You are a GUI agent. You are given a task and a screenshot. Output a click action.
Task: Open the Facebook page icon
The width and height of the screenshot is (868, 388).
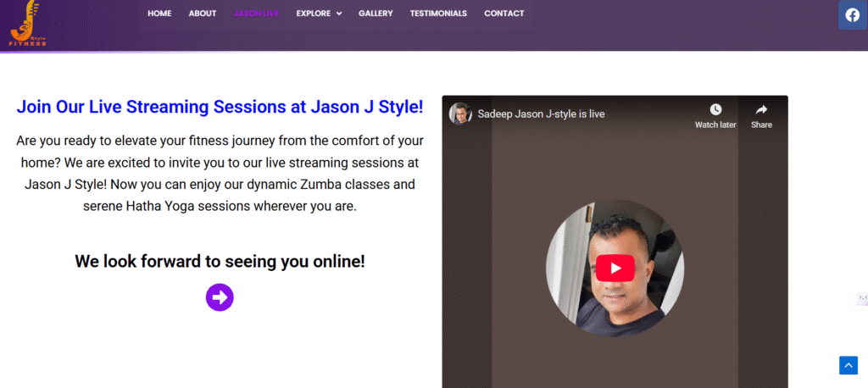[x=852, y=15]
